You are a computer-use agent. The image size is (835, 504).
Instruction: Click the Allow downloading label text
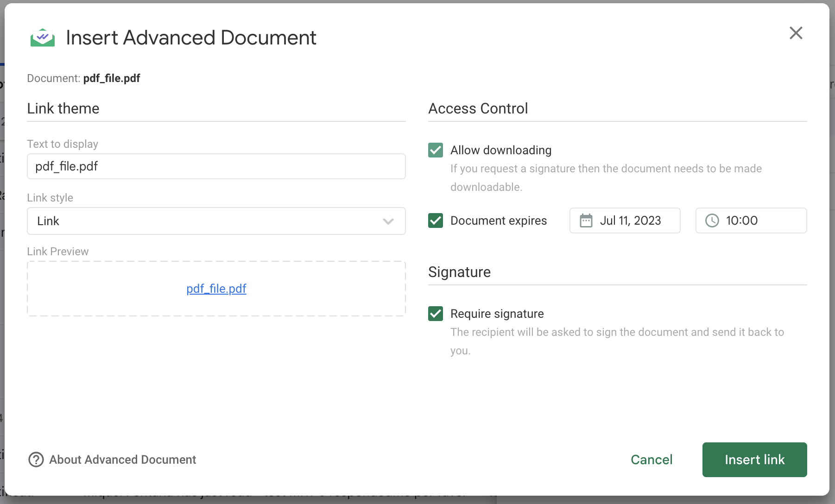501,150
